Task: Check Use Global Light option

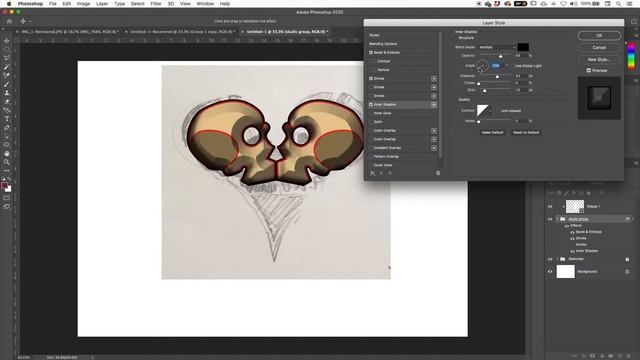Action: 511,66
